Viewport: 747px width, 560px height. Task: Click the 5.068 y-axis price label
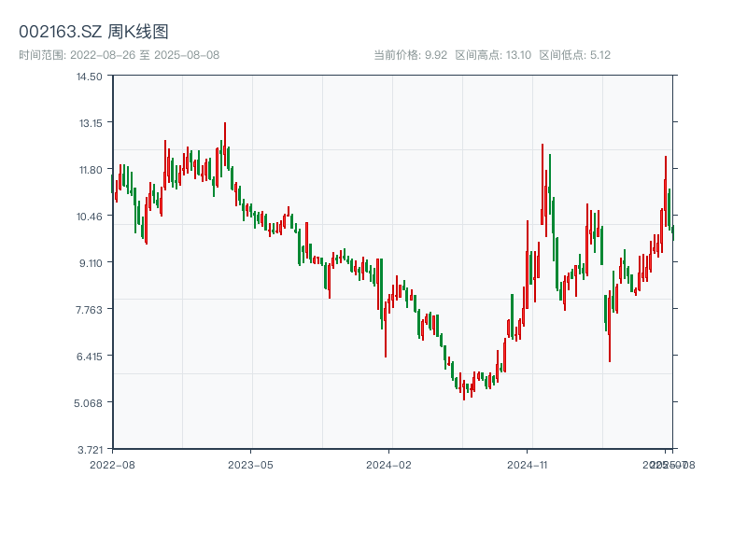90,403
